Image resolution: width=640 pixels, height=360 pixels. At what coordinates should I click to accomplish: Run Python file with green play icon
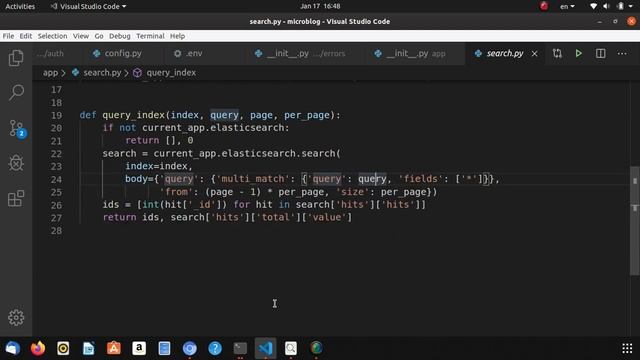point(578,53)
